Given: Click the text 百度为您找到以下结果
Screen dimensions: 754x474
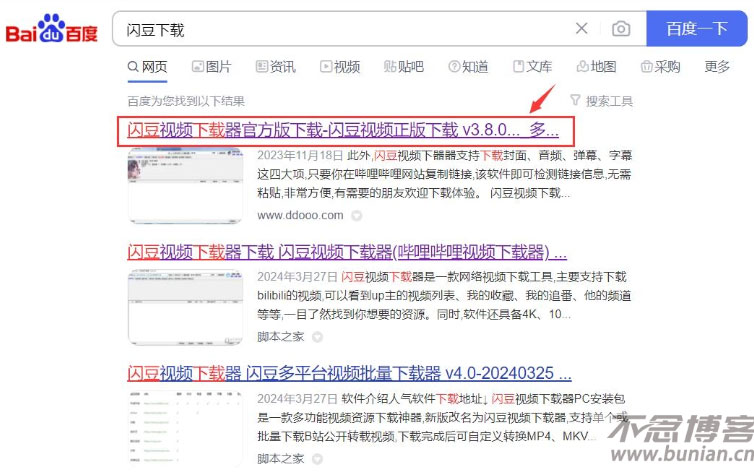Looking at the screenshot, I should coord(186,101).
